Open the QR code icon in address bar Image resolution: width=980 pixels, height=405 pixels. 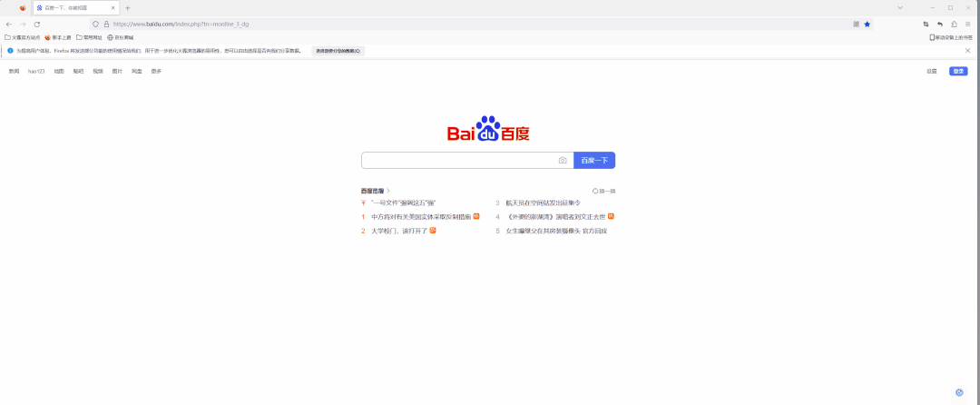(857, 25)
